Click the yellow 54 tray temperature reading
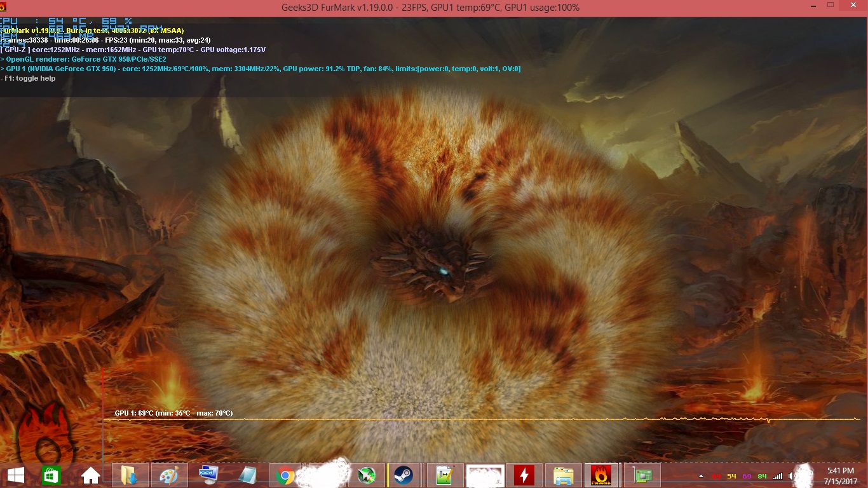 click(x=732, y=476)
